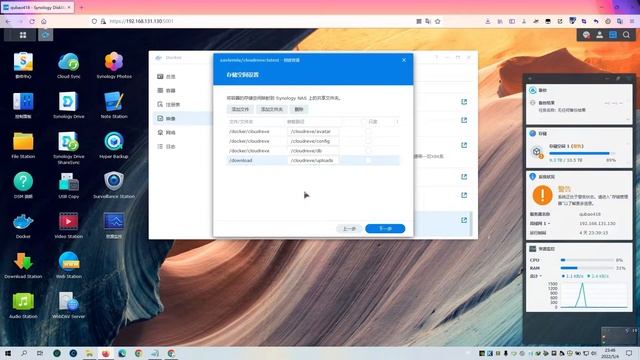Image resolution: width=640 pixels, height=360 pixels.
Task: Edit the /cloudreve/config mount path field
Action: point(313,141)
